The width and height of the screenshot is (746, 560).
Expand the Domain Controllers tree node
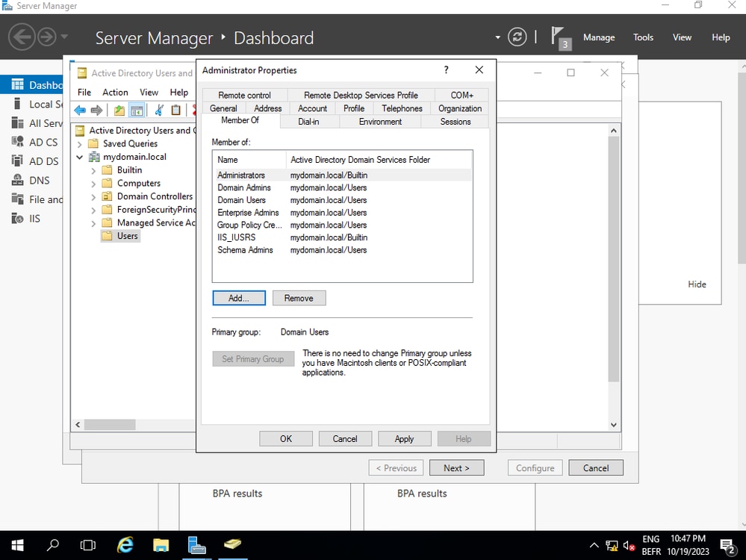coord(94,196)
